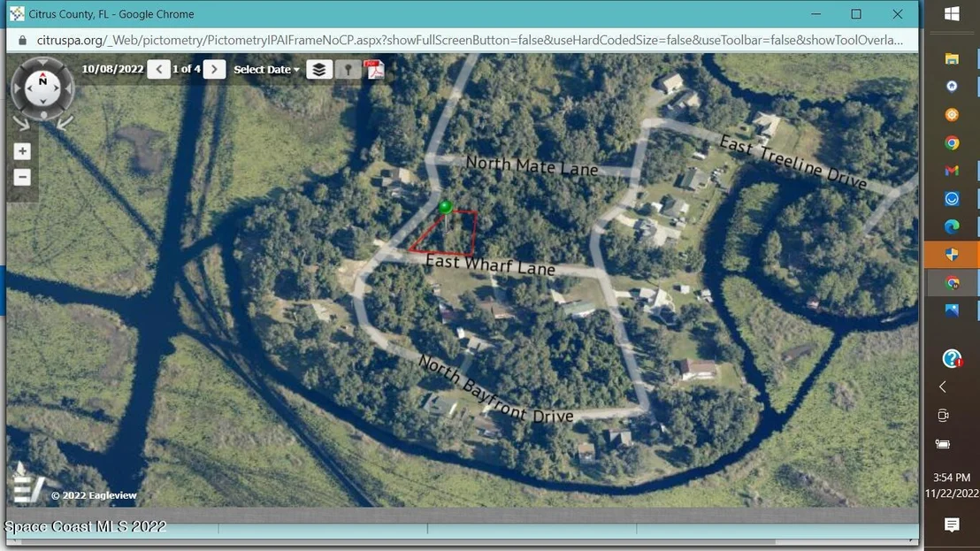This screenshot has width=980, height=551.
Task: Click the browser address bar URL
Action: click(470, 40)
